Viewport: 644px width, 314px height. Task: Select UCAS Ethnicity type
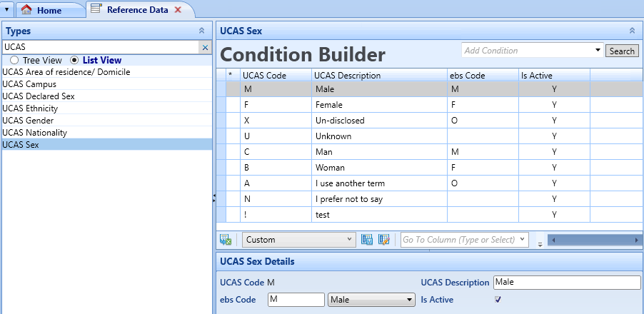(x=107, y=108)
